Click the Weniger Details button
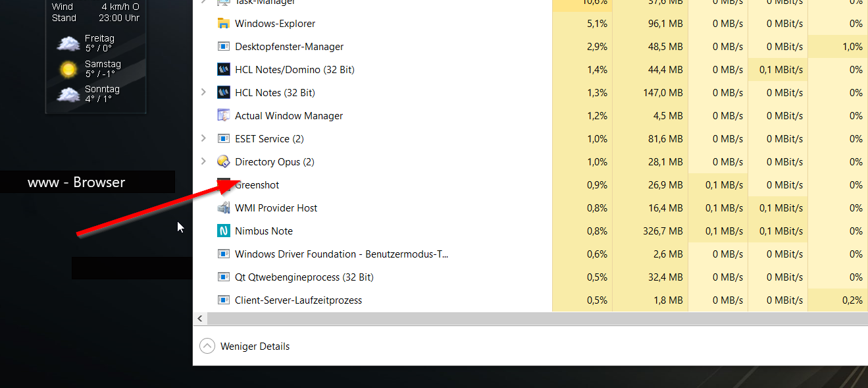 click(244, 346)
